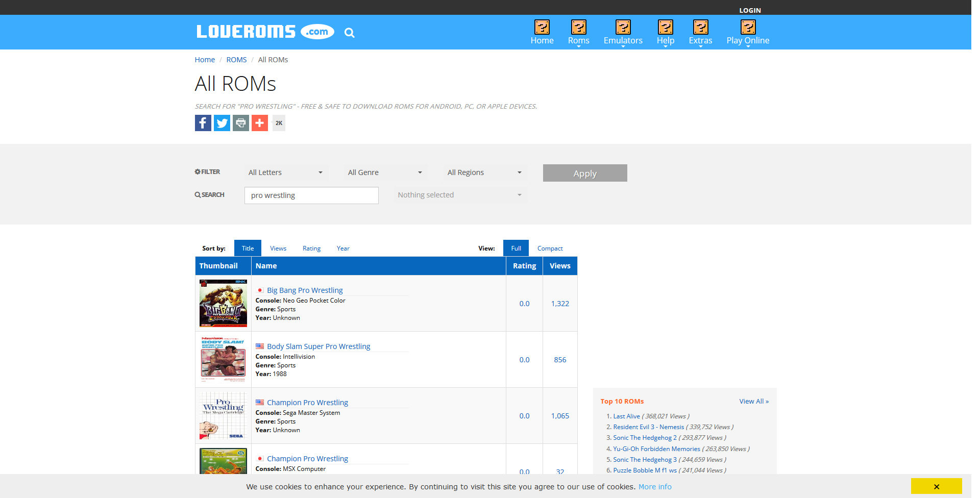The image size is (980, 498).
Task: Click Sega Champion Pro Wrestling thumbnail
Action: (x=223, y=415)
